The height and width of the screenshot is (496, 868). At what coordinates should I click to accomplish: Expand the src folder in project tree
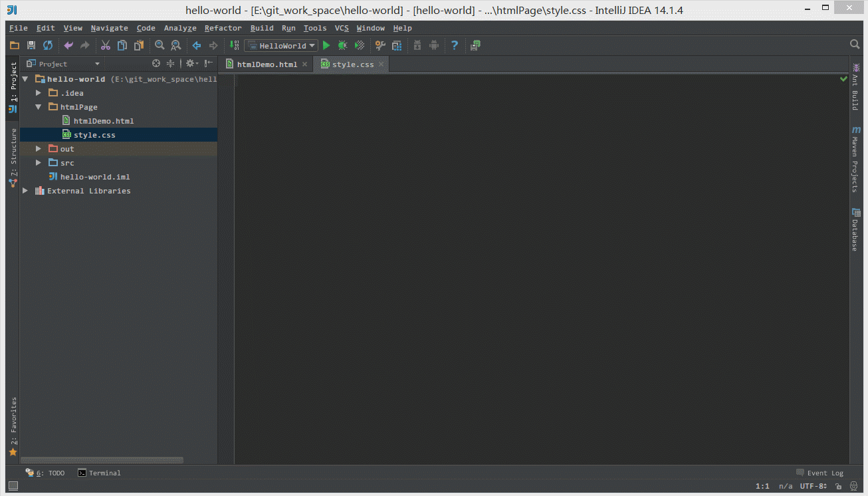point(39,163)
